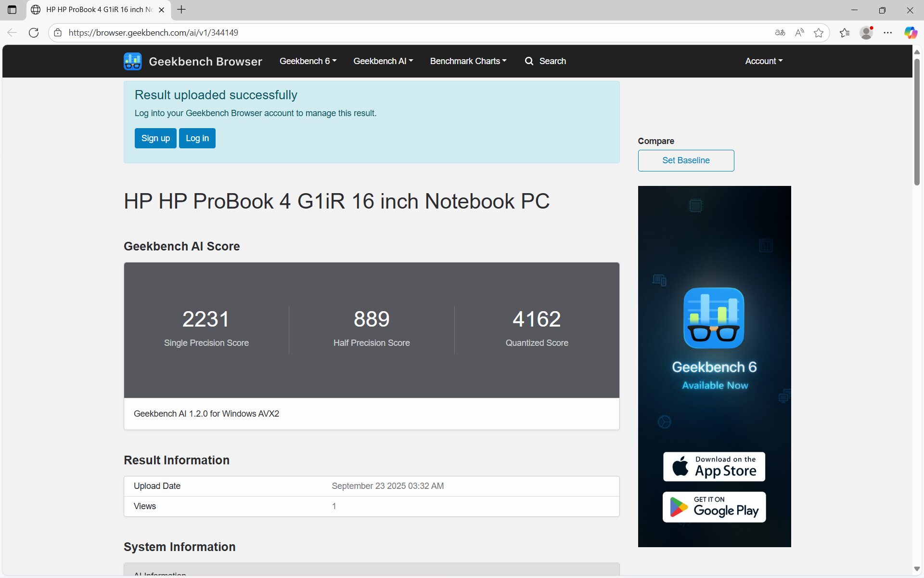Viewport: 924px width, 578px height.
Task: Click the Set Baseline button
Action: coord(686,160)
